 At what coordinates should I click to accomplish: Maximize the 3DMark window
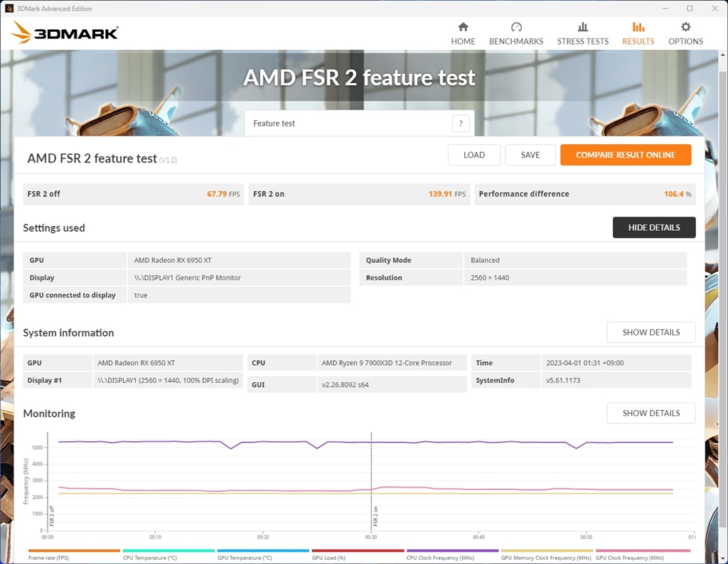tap(690, 9)
